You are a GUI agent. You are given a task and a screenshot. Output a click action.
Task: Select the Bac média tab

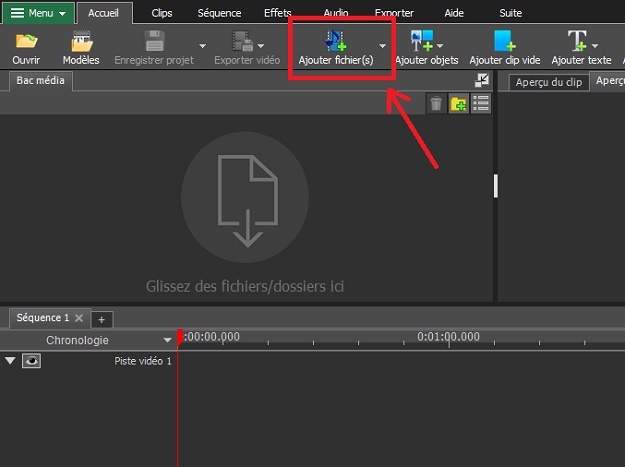click(40, 80)
